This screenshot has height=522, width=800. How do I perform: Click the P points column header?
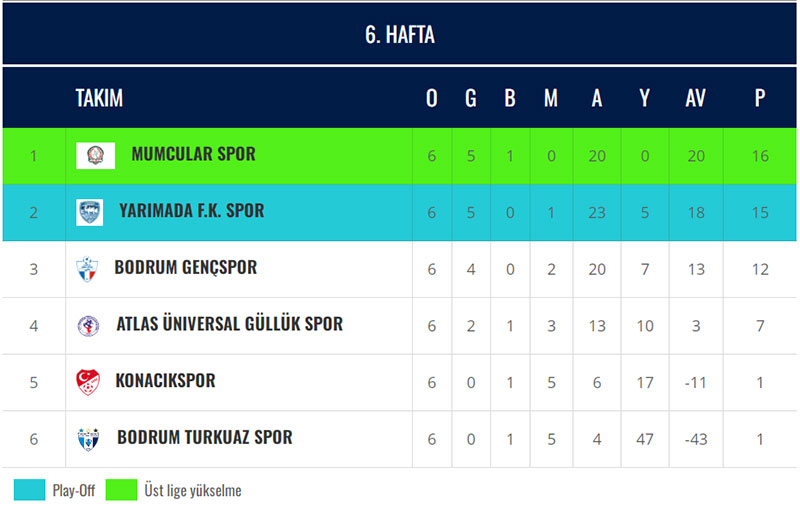[760, 98]
